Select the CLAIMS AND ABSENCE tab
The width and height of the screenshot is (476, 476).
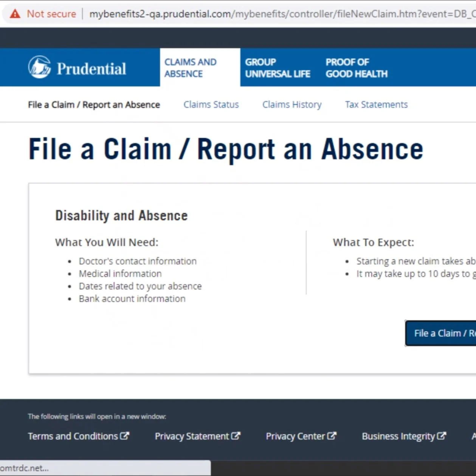190,68
